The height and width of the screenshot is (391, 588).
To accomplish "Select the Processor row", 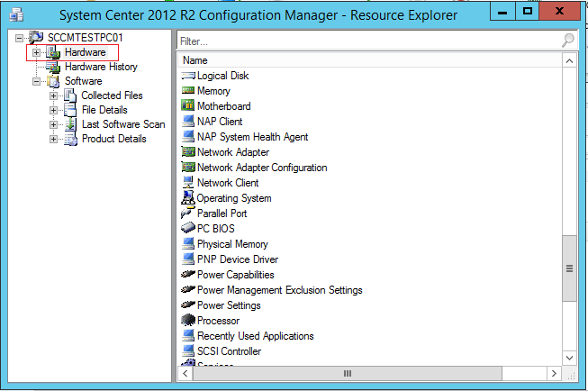I will 370,321.
